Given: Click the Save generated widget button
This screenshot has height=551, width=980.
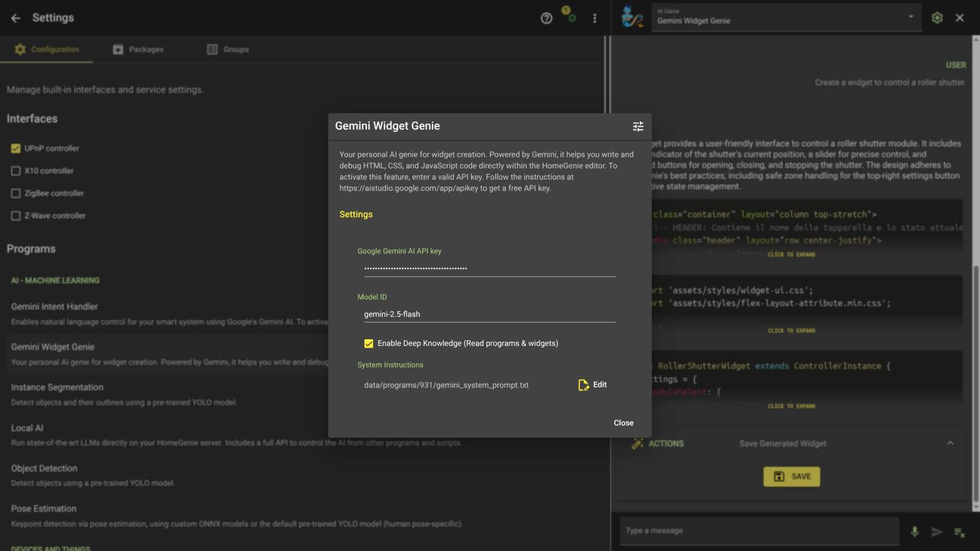Looking at the screenshot, I should pyautogui.click(x=791, y=476).
